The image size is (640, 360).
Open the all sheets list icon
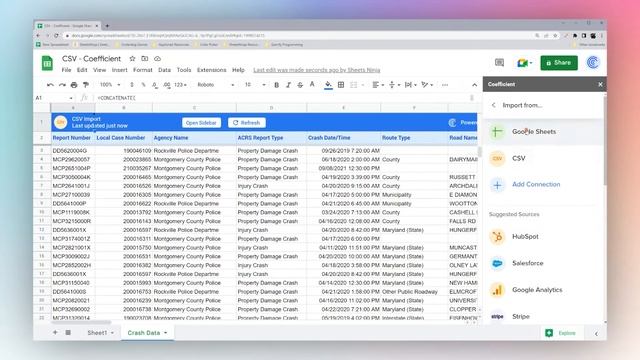coord(68,333)
